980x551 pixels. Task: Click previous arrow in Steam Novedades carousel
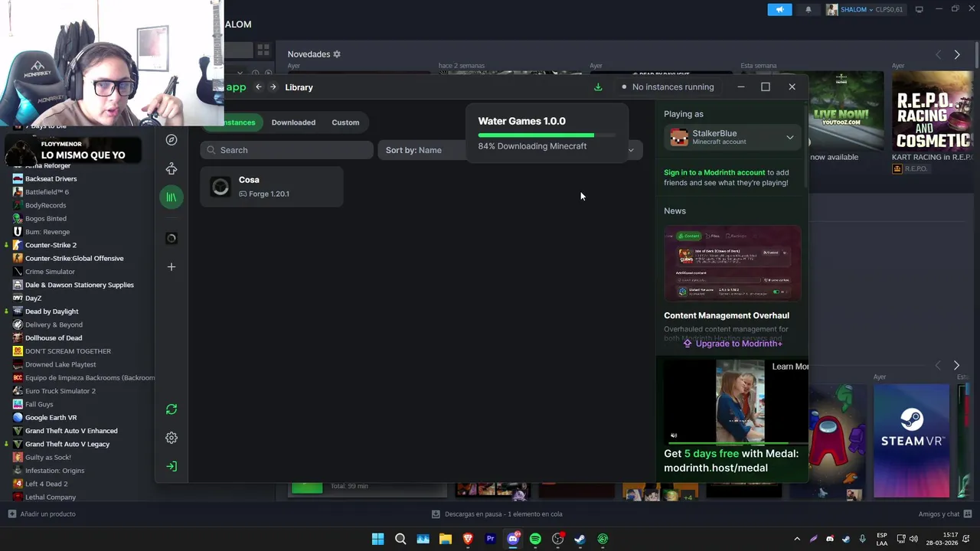click(939, 54)
